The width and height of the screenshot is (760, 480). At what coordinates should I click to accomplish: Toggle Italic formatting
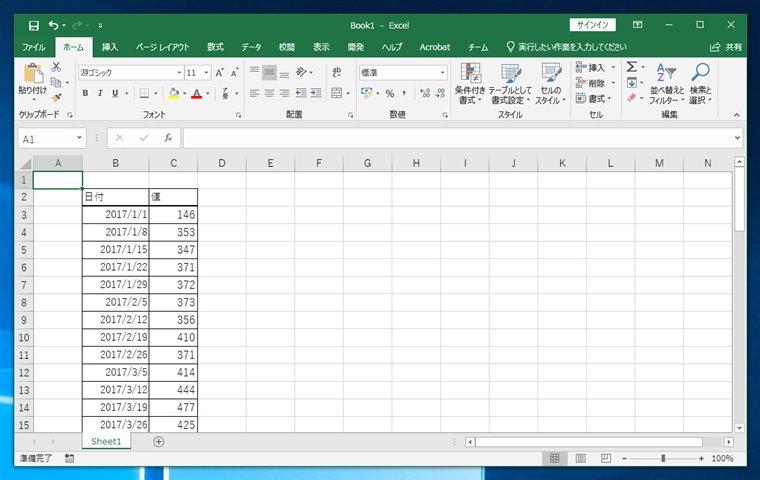(100, 93)
